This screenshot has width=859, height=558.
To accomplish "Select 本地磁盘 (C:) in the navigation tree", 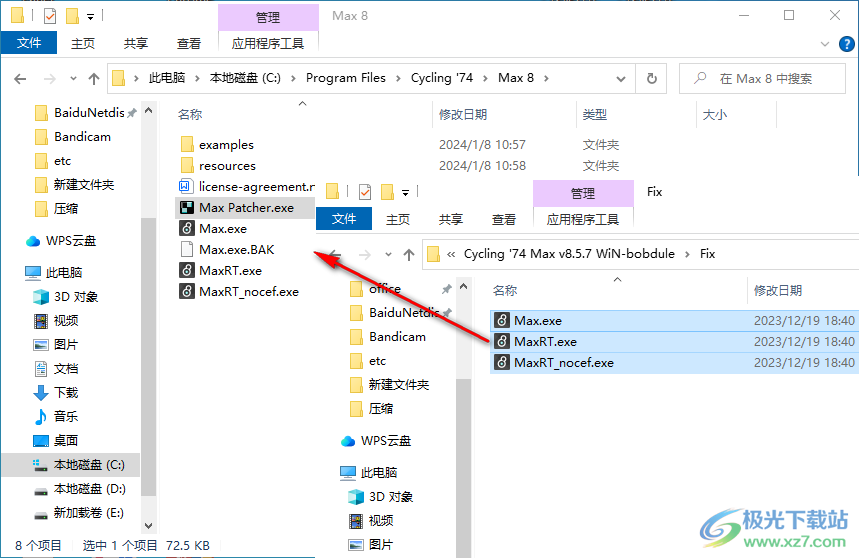I will coord(88,465).
